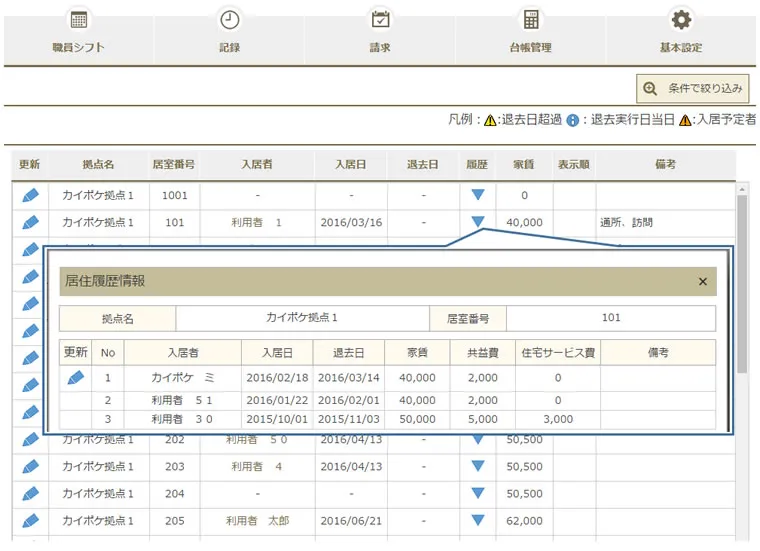Click move-in date 2016/03/16
Viewport: 760px width, 551px height.
click(351, 222)
